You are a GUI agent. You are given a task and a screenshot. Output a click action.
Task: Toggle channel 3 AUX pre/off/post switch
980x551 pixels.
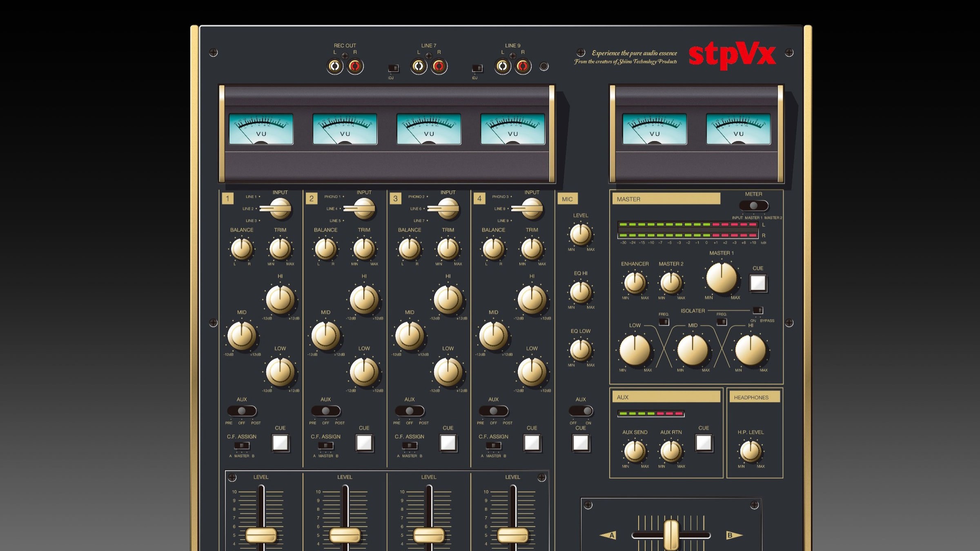tap(410, 411)
